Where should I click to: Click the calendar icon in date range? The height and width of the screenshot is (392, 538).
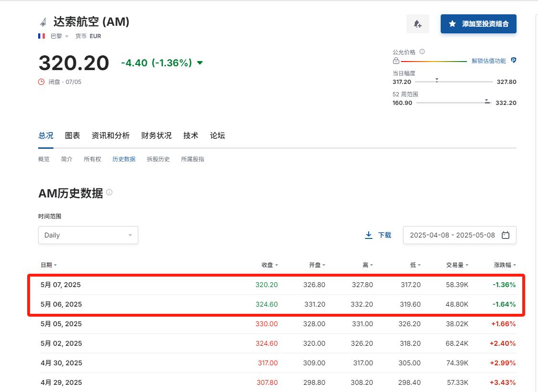(x=506, y=235)
